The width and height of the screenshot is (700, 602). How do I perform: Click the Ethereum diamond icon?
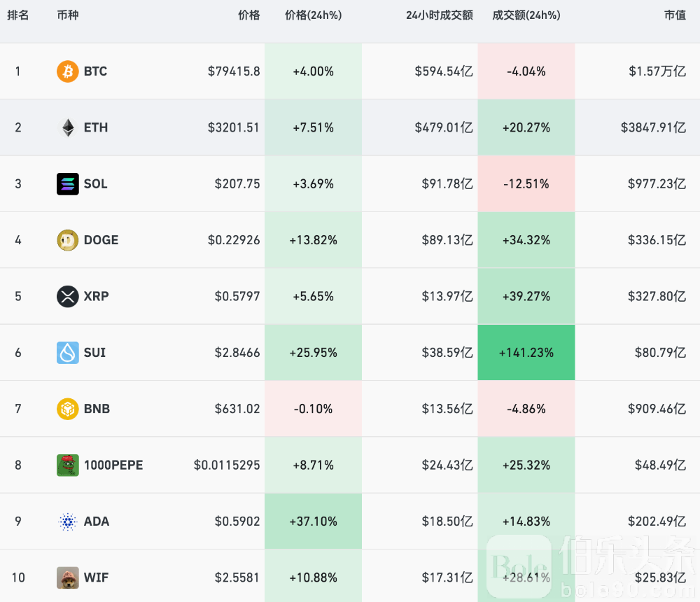[68, 127]
